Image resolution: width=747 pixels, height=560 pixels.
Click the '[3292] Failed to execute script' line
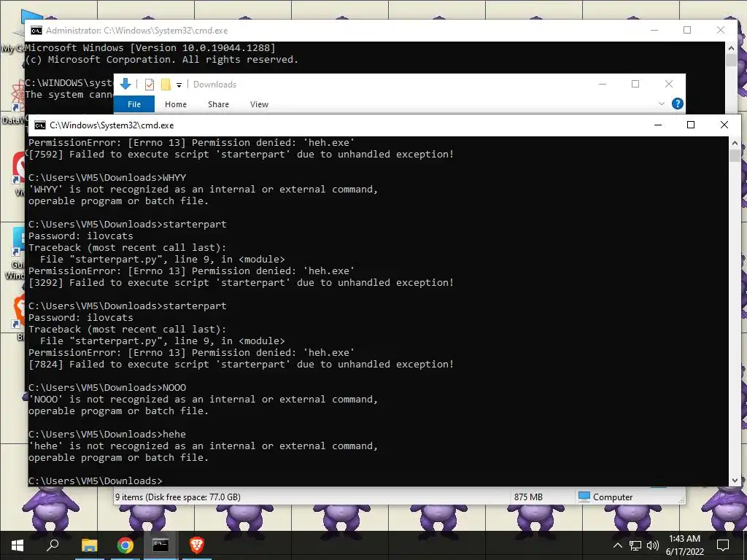point(241,283)
